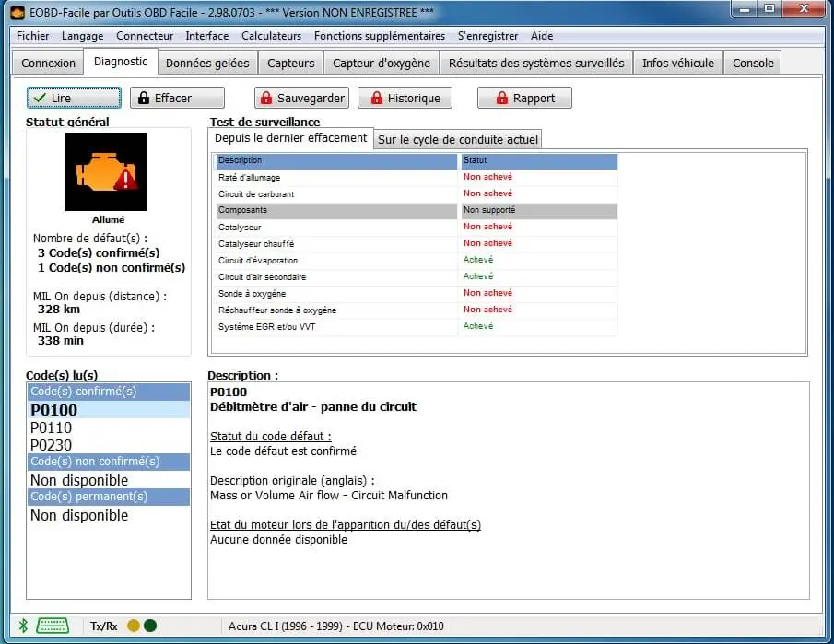Image resolution: width=834 pixels, height=644 pixels.
Task: Select Sur le cycle de conduite actuel tab
Action: 458,140
